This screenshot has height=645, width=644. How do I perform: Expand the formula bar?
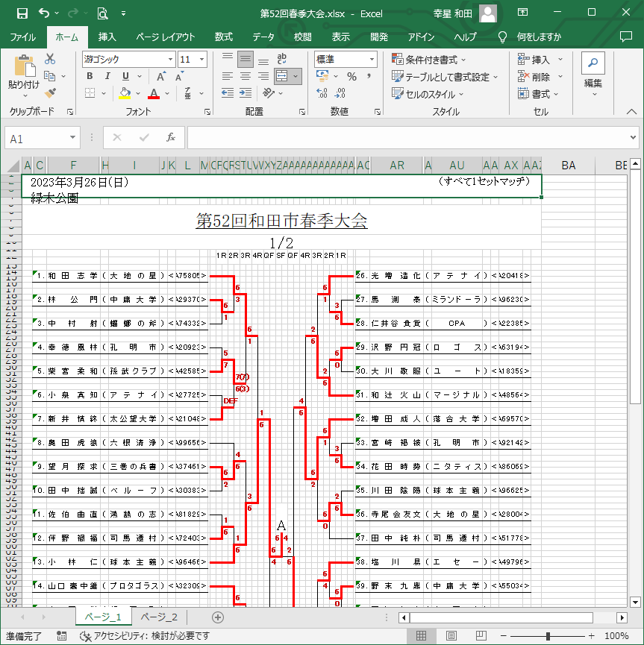[633, 137]
